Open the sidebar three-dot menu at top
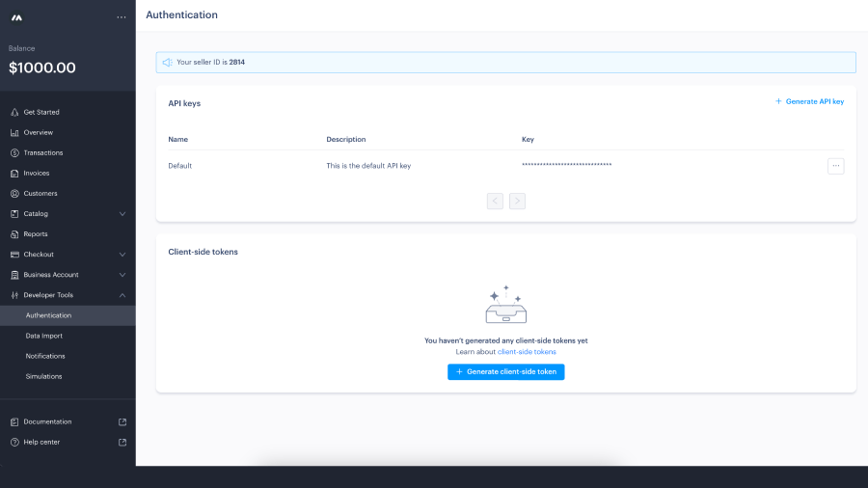 pyautogui.click(x=121, y=17)
